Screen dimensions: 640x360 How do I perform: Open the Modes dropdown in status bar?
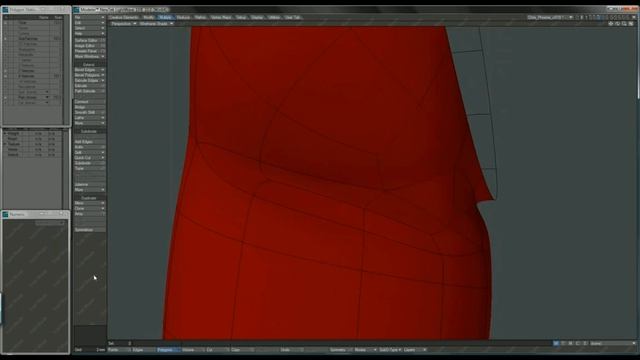click(x=365, y=350)
